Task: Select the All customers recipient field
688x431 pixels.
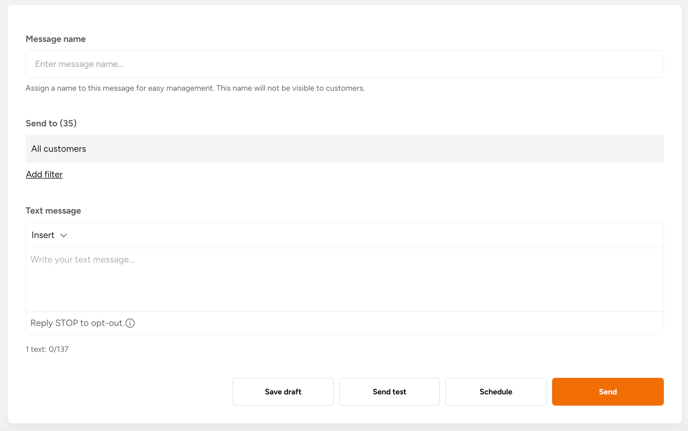Action: [344, 149]
